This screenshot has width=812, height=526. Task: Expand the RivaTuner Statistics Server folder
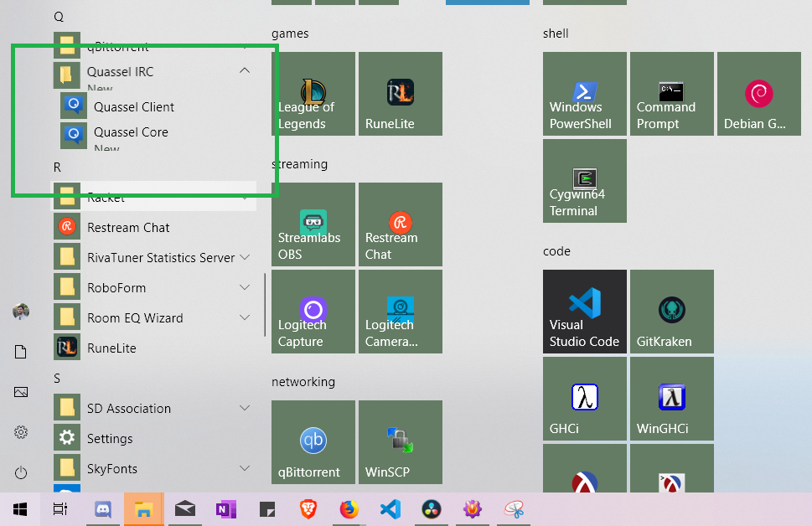coord(155,257)
